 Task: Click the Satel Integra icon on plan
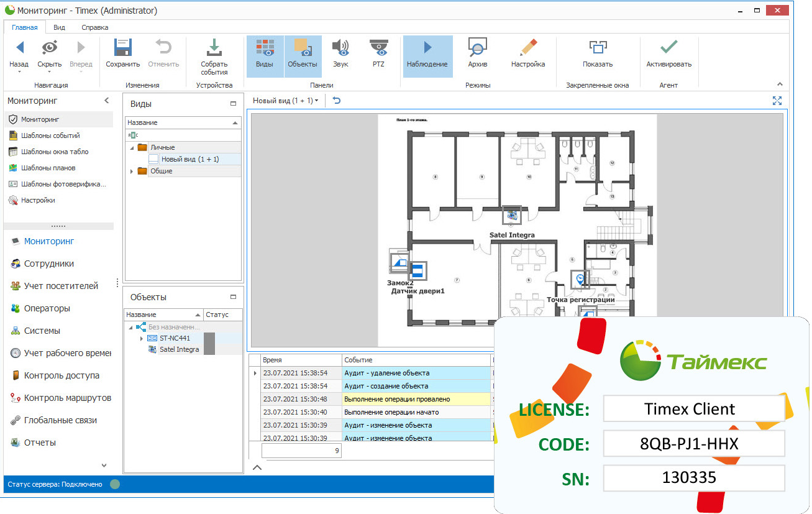(x=512, y=215)
